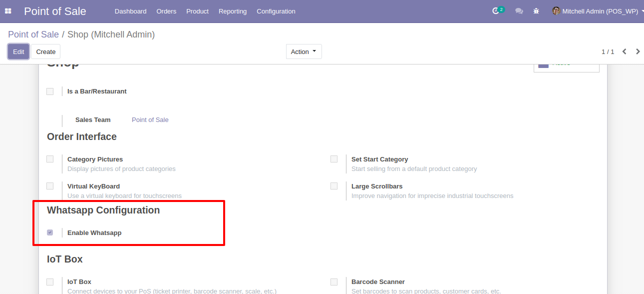This screenshot has width=644, height=294.
Task: Click Shop (Mitchell Admin) breadcrumb text
Action: [111, 34]
